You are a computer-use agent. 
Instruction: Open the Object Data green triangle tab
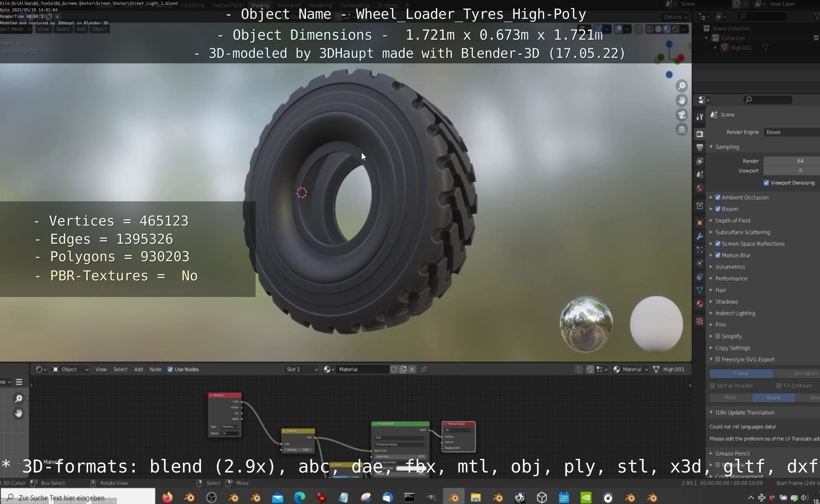coord(700,290)
